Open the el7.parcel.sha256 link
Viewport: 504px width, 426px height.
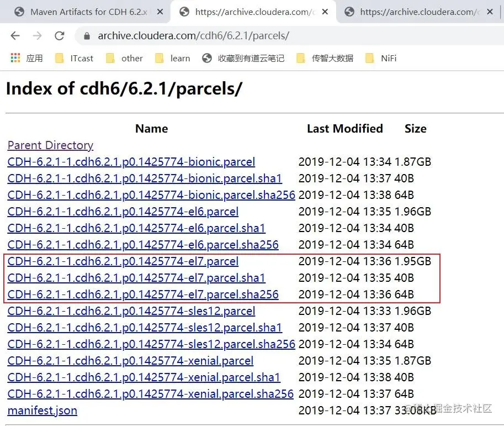click(143, 294)
